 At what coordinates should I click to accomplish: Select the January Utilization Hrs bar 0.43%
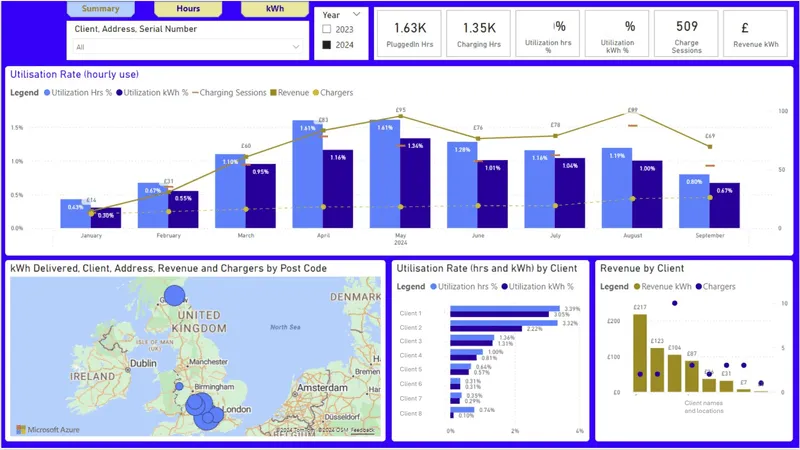click(x=76, y=213)
